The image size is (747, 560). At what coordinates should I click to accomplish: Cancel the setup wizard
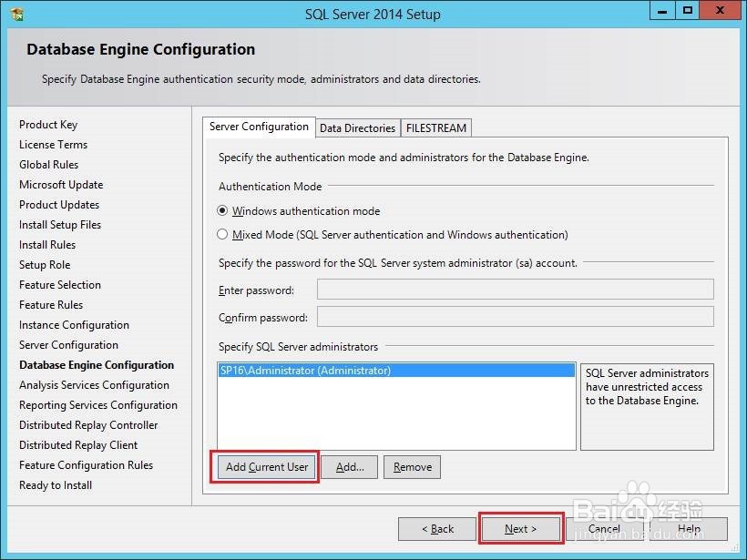pos(604,529)
